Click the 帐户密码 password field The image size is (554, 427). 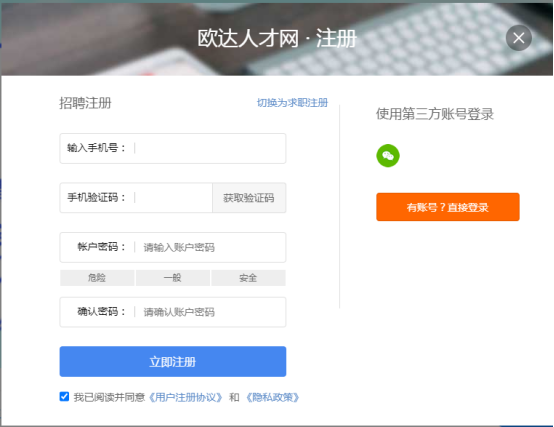pos(209,247)
